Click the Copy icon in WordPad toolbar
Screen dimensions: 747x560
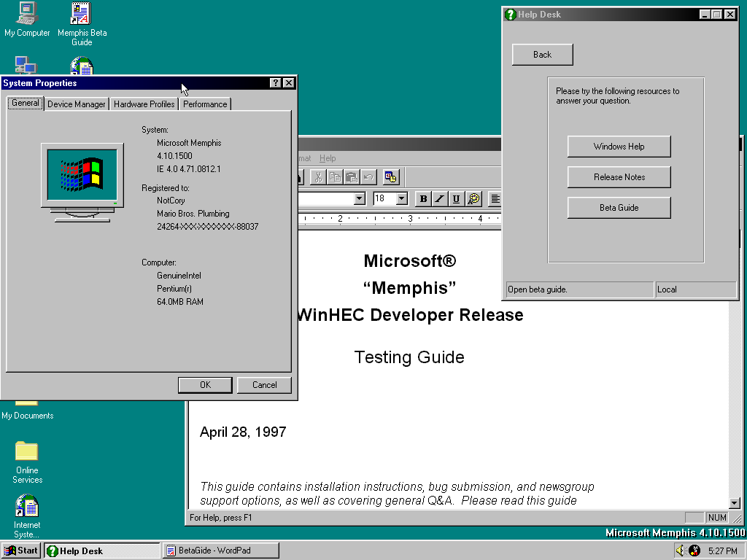pyautogui.click(x=335, y=177)
